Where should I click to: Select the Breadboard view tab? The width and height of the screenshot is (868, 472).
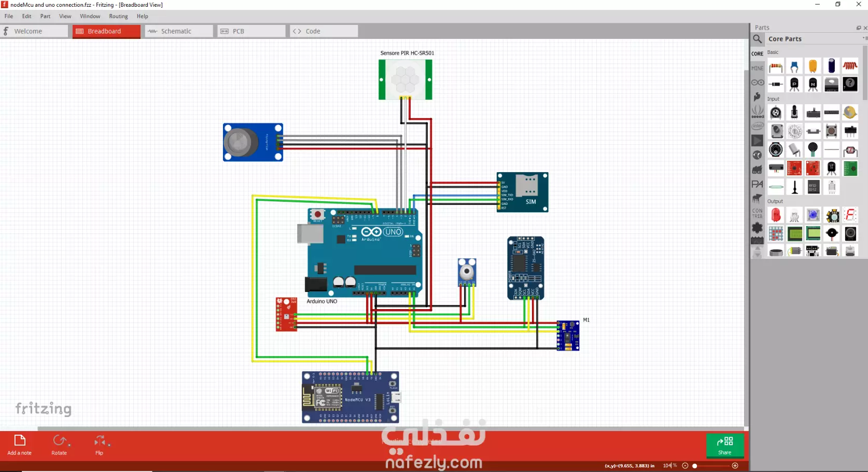tap(106, 31)
